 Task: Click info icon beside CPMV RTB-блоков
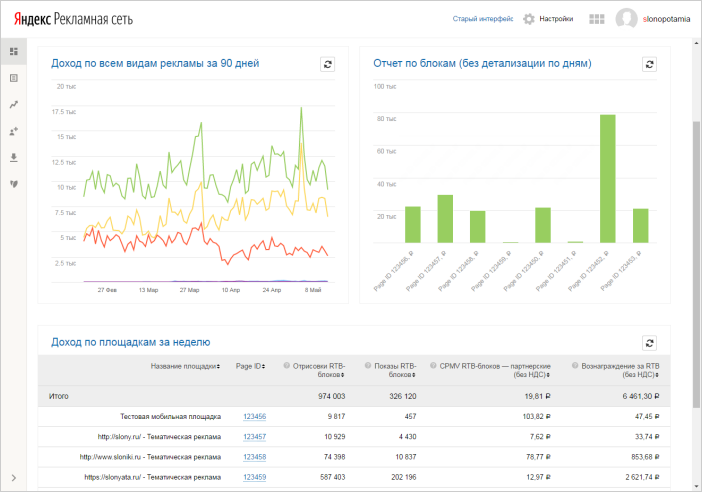pyautogui.click(x=433, y=366)
